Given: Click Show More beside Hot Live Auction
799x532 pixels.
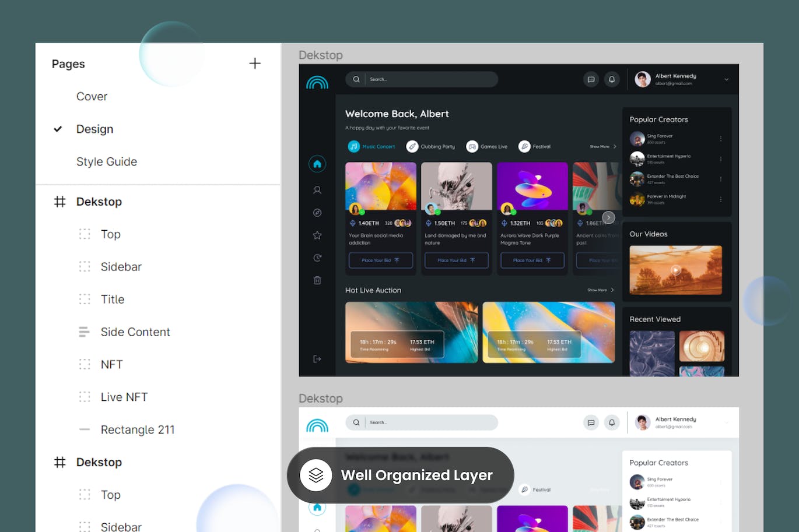Looking at the screenshot, I should pyautogui.click(x=600, y=290).
